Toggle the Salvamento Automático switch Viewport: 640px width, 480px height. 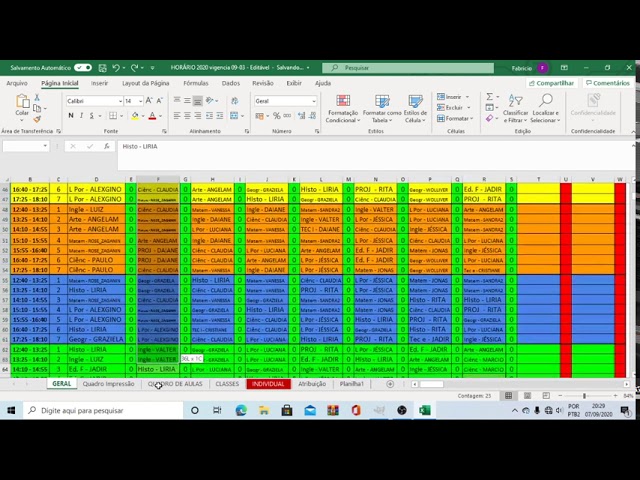[83, 68]
